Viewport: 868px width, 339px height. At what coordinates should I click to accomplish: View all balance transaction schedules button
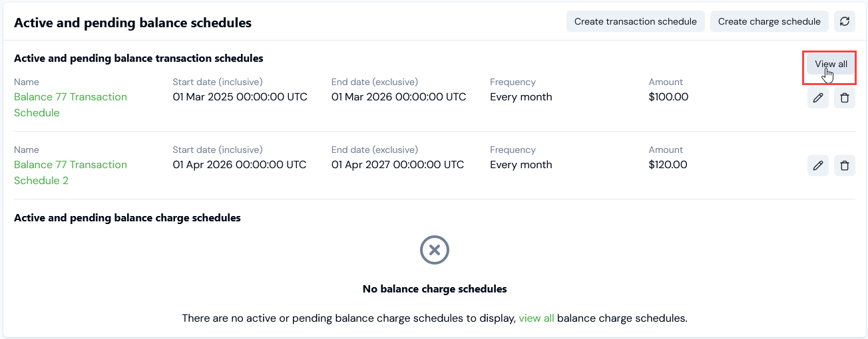point(831,64)
